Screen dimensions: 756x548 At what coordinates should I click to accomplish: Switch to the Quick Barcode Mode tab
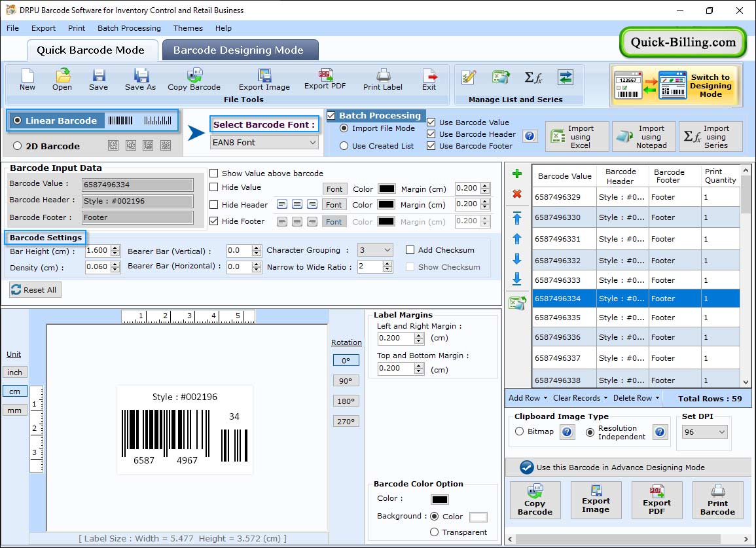coord(92,50)
